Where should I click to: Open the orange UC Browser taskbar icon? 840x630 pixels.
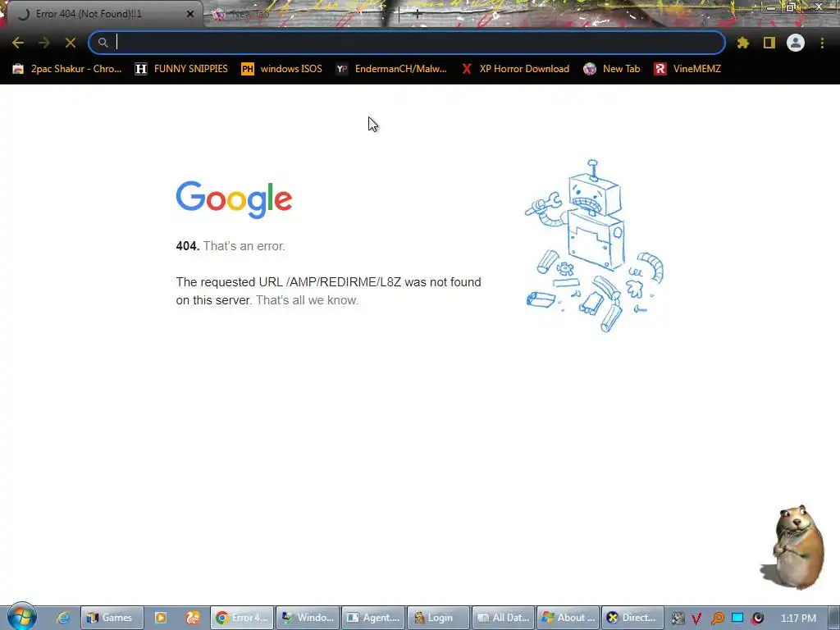coord(192,618)
